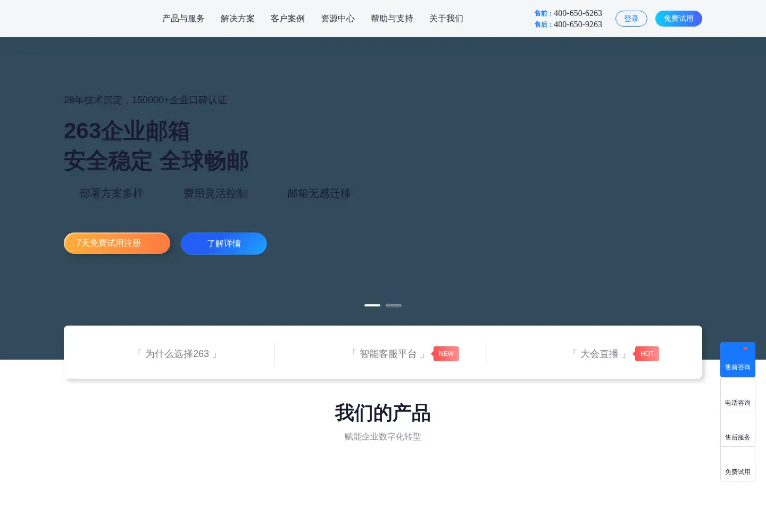Click the red notification dot on 售前咨询
766x532 pixels.
point(745,348)
